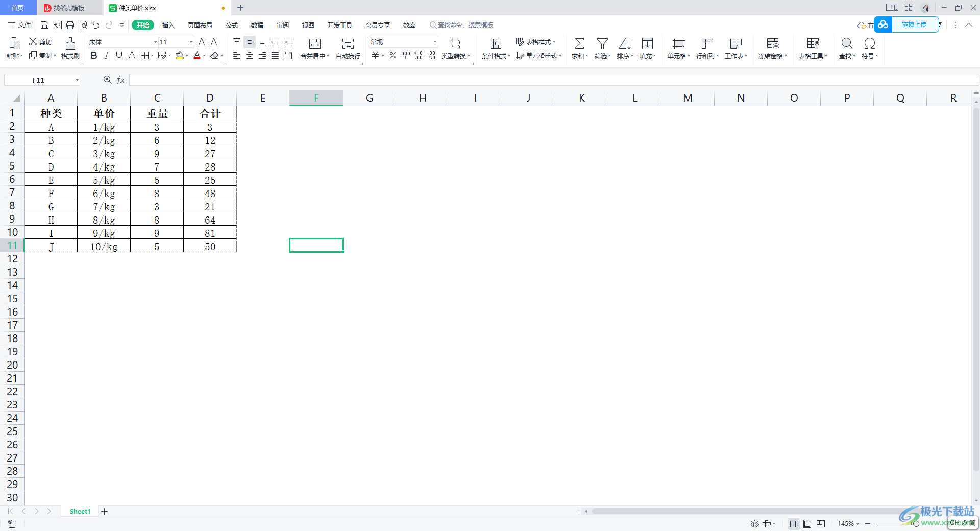The image size is (980, 531).
Task: Click the Copy (复制) button
Action: point(42,55)
